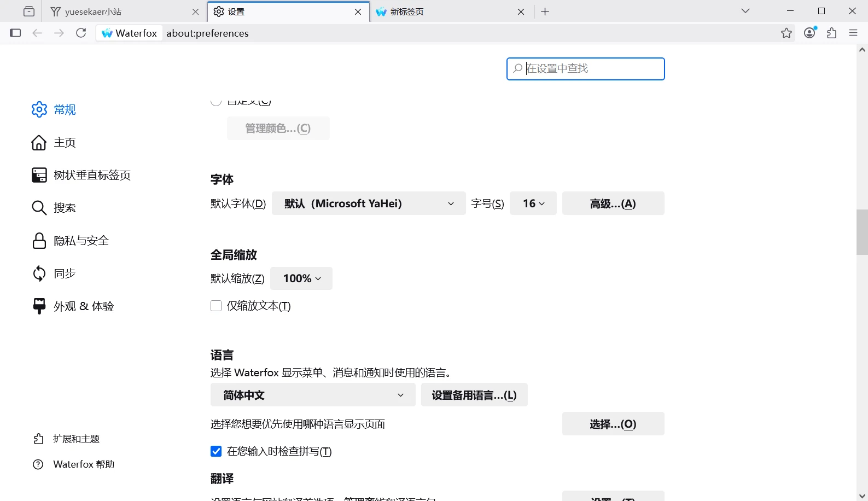868x501 pixels.
Task: Open the account profile icon
Action: point(810,33)
